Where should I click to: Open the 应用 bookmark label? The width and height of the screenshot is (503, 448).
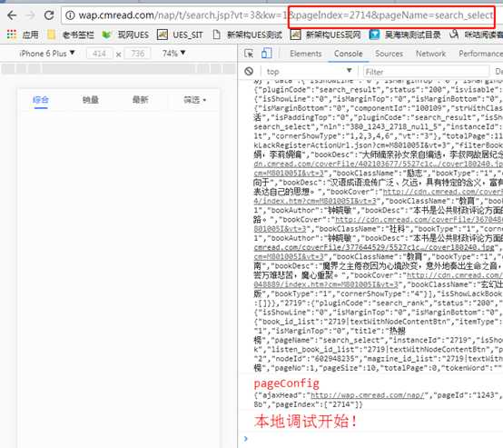point(31,35)
